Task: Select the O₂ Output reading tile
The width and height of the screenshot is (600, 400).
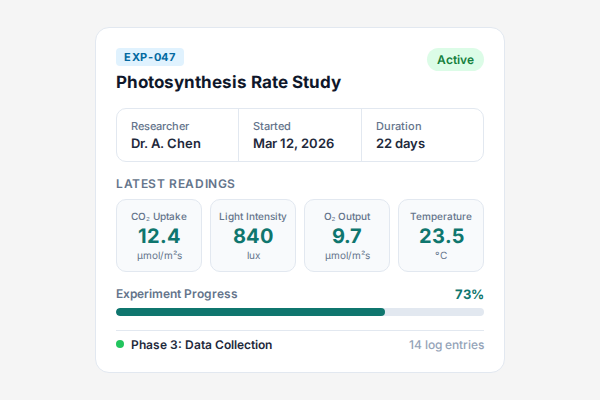Action: point(347,236)
